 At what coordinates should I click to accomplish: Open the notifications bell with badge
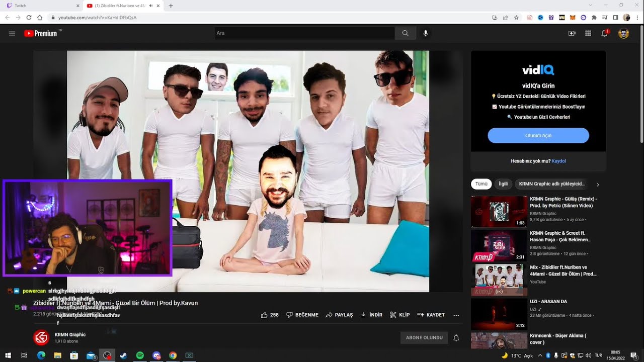[x=605, y=33]
